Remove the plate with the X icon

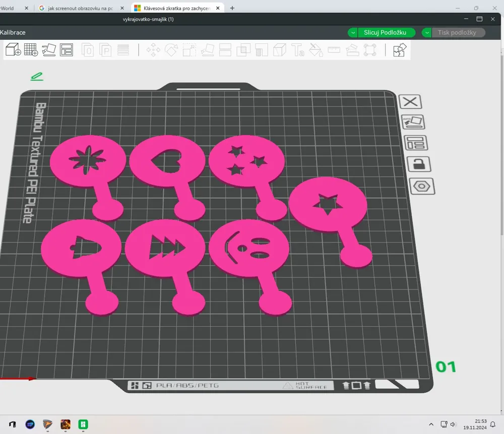[410, 102]
